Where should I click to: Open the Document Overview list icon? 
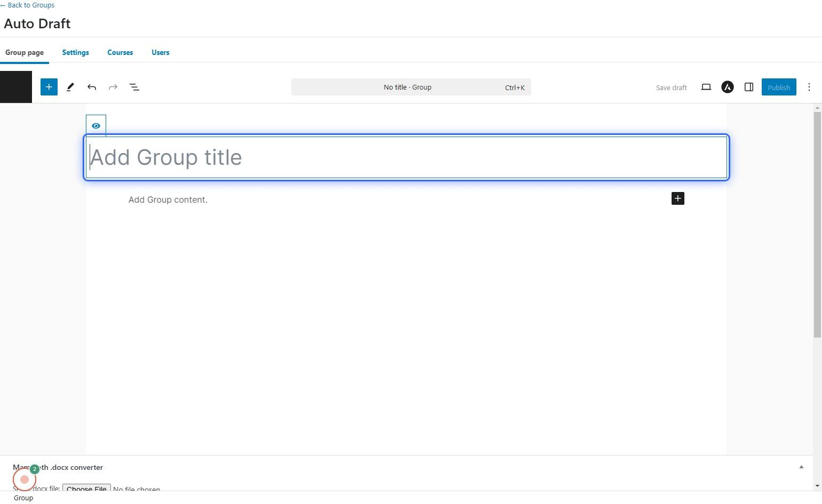point(134,87)
